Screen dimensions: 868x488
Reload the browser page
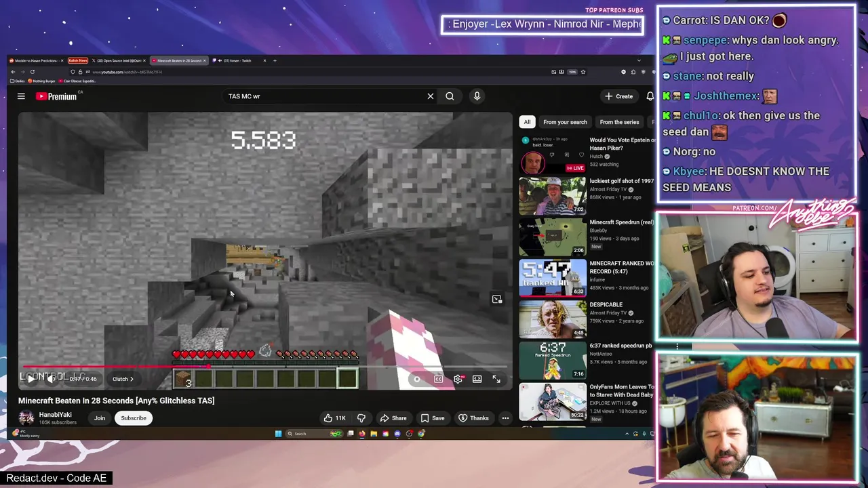coord(32,72)
